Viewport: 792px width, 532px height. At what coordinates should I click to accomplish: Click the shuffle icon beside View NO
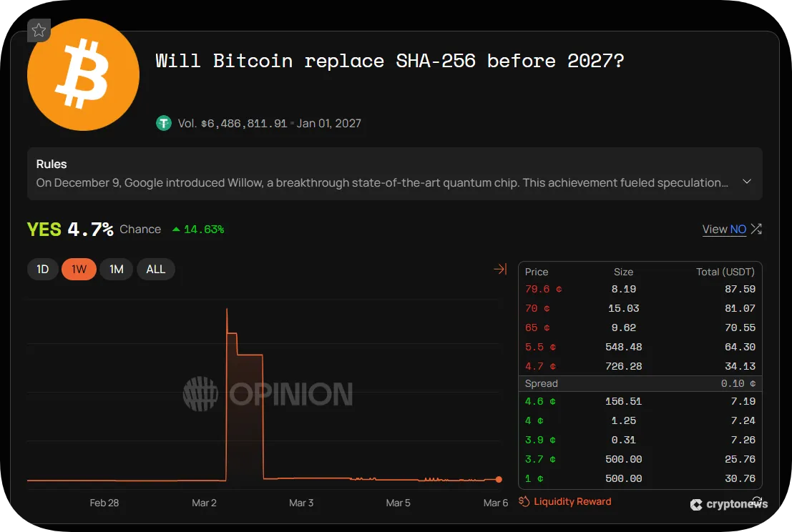click(756, 229)
